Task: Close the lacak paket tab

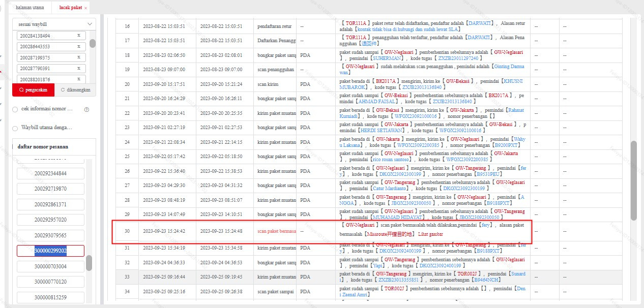Action: coord(85,8)
